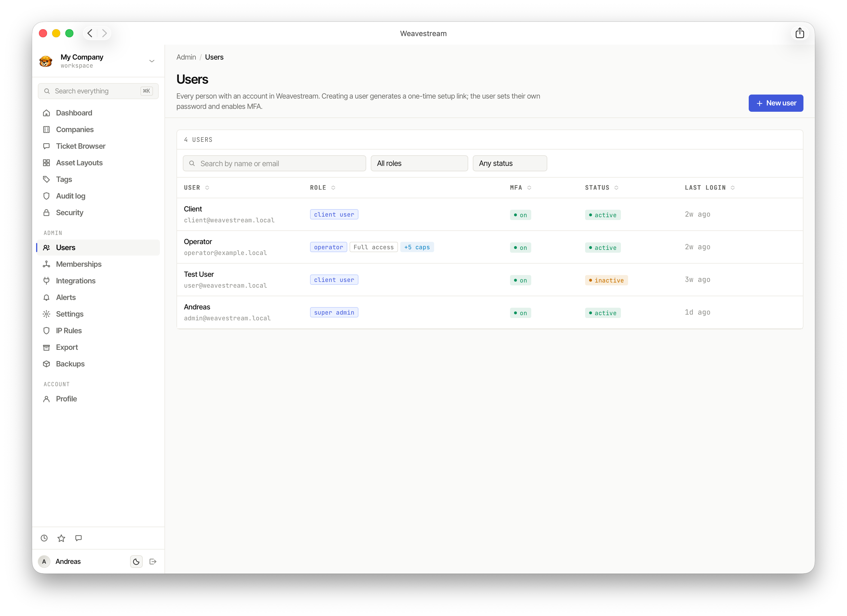Click admin@weavestream.local email
The height and width of the screenshot is (616, 847).
pyautogui.click(x=227, y=318)
